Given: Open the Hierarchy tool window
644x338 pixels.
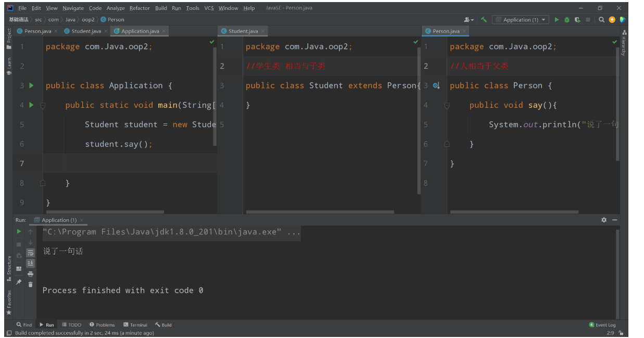Looking at the screenshot, I should pos(624,43).
